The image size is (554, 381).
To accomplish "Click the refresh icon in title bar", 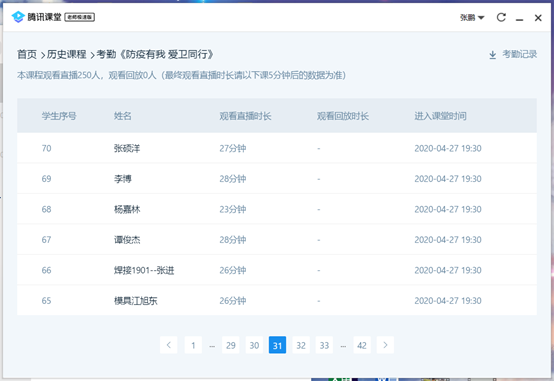I will point(501,17).
